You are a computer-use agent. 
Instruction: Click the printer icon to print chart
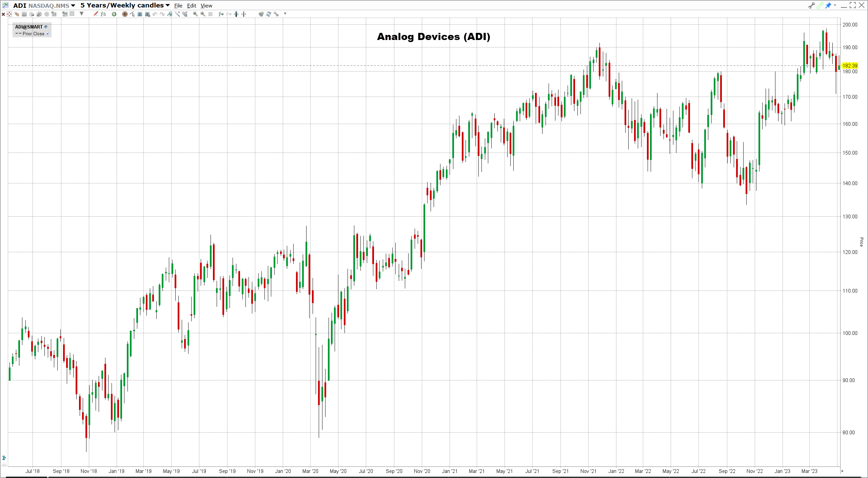(x=32, y=14)
